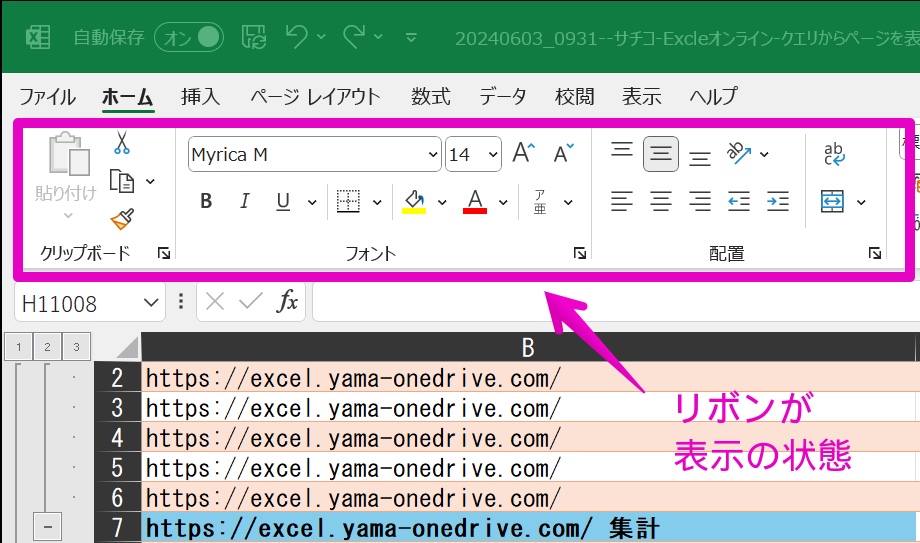Viewport: 920px width, 543px height.
Task: Align text left
Action: click(621, 201)
